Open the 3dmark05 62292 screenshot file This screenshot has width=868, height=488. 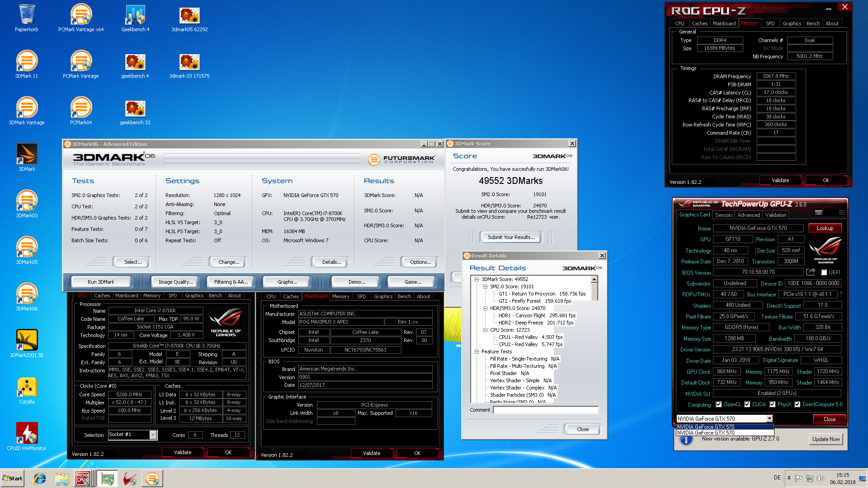[189, 18]
